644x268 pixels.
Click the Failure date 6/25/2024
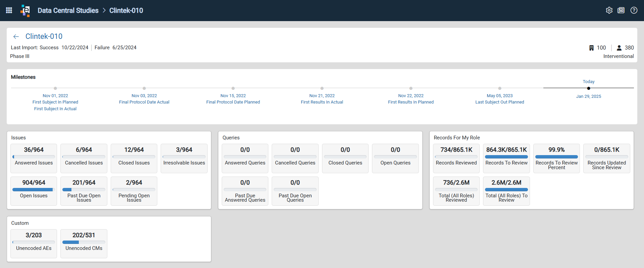(124, 48)
